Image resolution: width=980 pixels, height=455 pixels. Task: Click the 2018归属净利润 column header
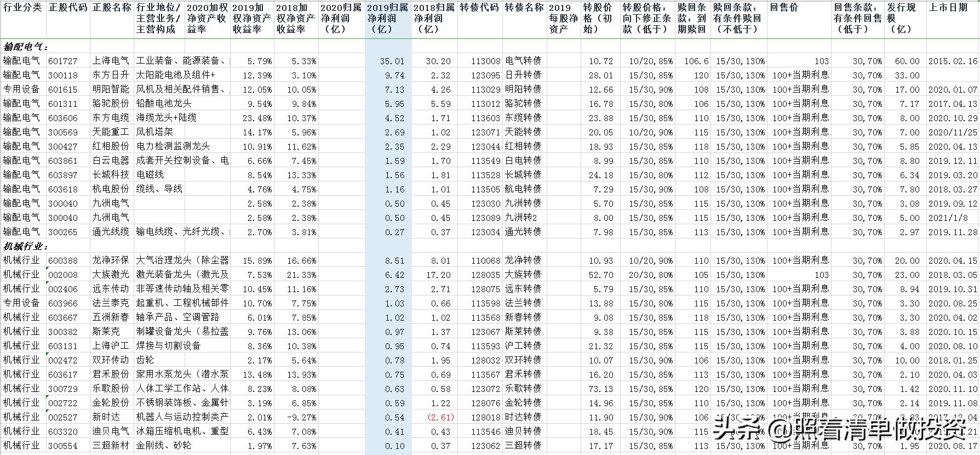[434, 19]
